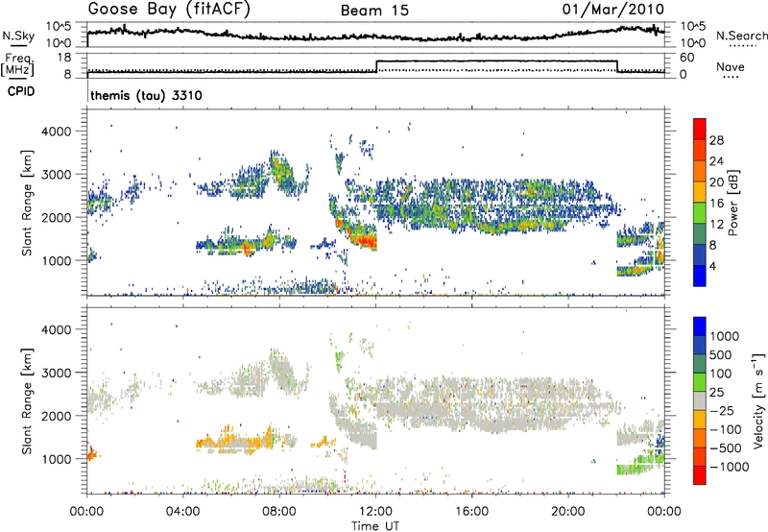Click the 25–100 light green Velocity segment
This screenshot has height=532, width=768.
pos(700,382)
